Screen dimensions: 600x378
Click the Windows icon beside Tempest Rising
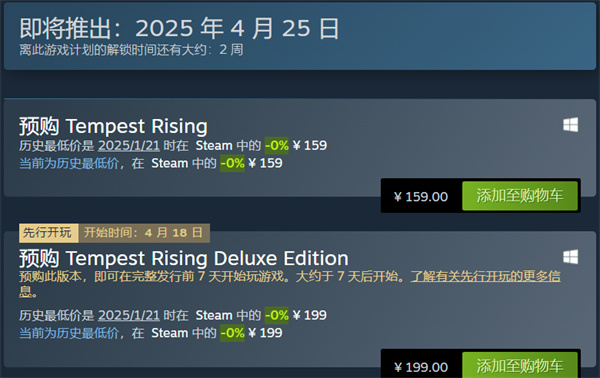pos(571,125)
